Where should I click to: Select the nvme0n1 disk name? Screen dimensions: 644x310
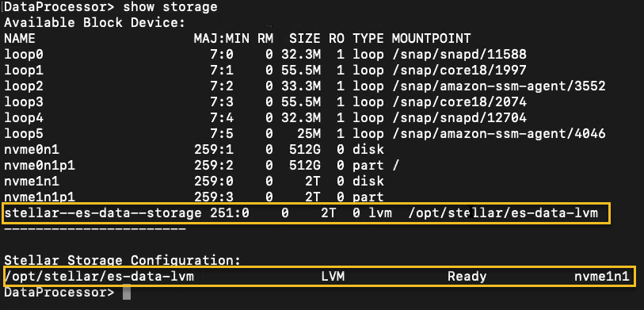pyautogui.click(x=32, y=149)
